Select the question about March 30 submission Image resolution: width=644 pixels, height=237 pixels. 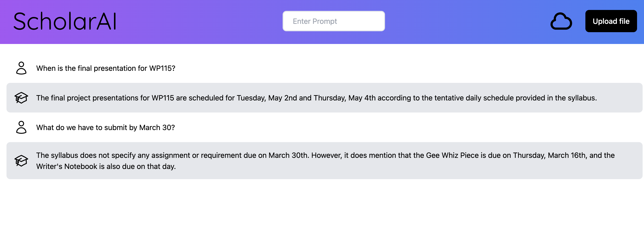point(105,127)
